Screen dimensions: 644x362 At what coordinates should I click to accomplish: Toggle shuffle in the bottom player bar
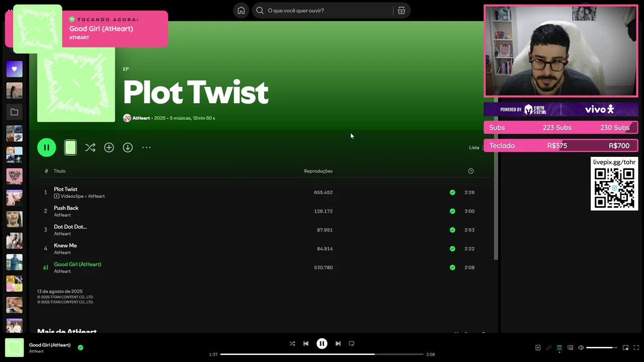[x=292, y=343]
